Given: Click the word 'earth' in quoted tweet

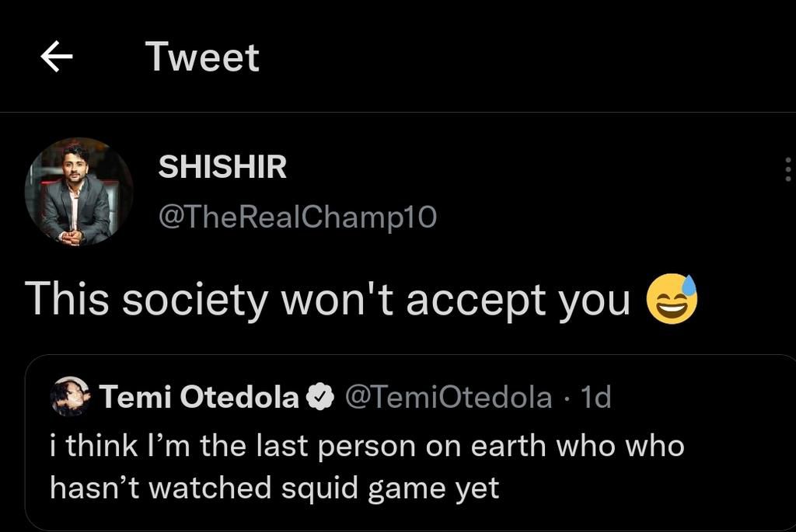Looking at the screenshot, I should [x=508, y=445].
